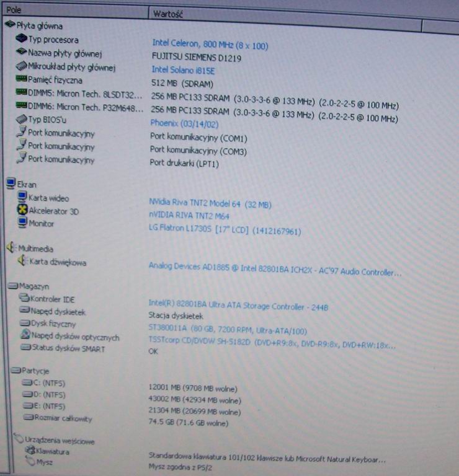This screenshot has height=476, width=459.
Task: Click the DIMM6 memory module icon
Action: tap(21, 105)
